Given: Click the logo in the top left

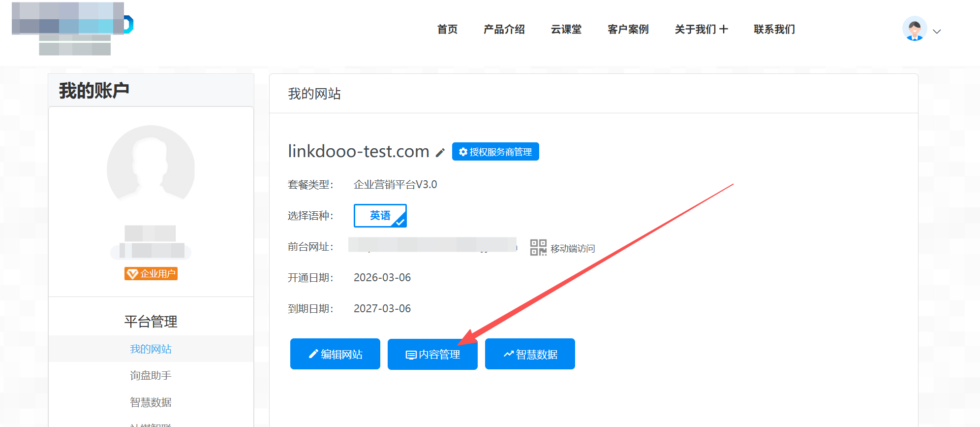Looking at the screenshot, I should [x=73, y=28].
